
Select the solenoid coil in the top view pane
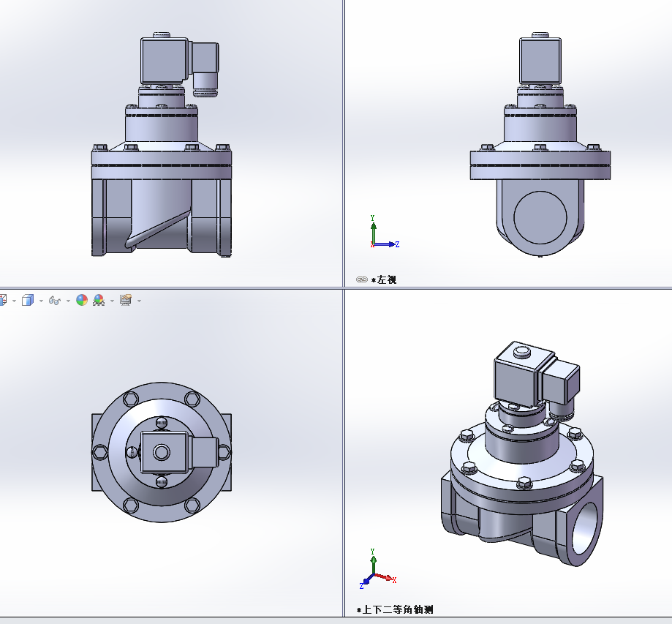(164, 452)
